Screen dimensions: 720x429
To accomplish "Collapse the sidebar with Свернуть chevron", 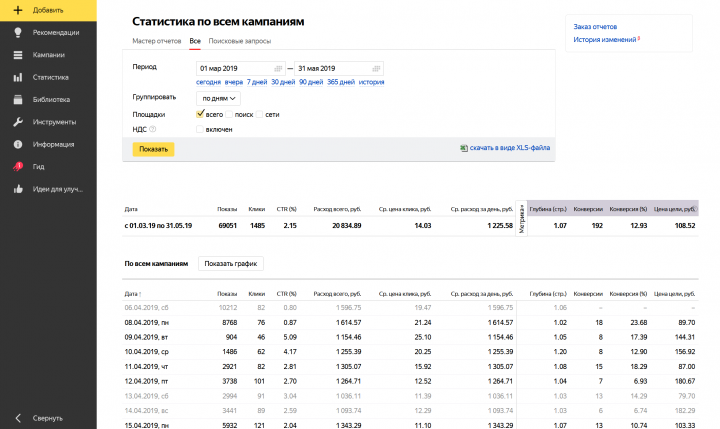I will click(x=18, y=418).
